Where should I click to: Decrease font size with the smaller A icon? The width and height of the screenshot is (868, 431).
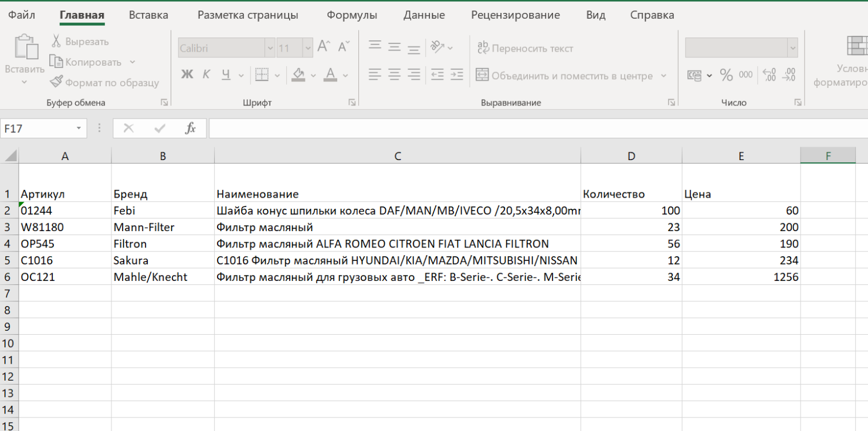click(344, 47)
